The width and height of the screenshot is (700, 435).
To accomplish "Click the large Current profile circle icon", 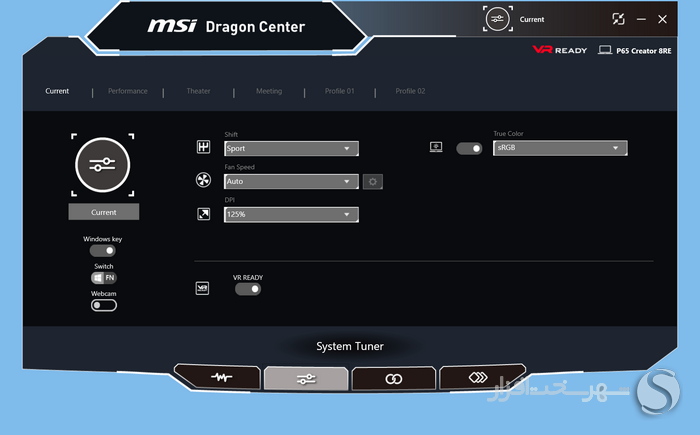I will [103, 165].
